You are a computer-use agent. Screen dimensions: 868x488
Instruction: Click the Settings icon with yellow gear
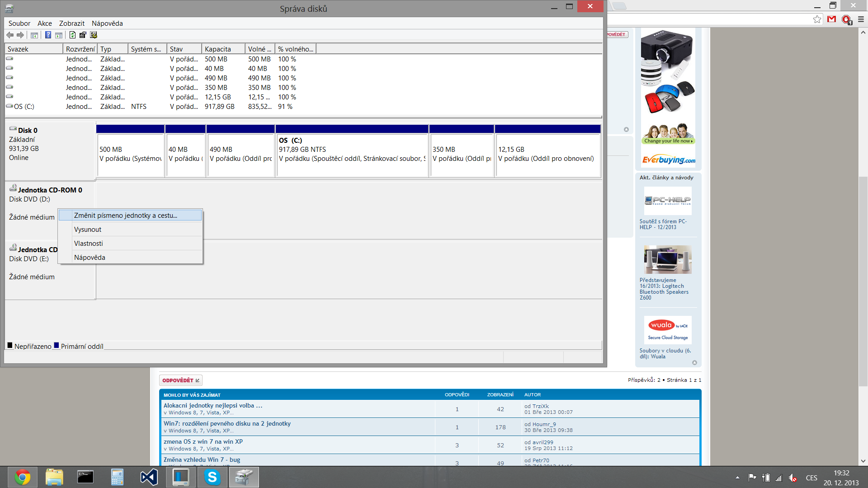pos(94,35)
